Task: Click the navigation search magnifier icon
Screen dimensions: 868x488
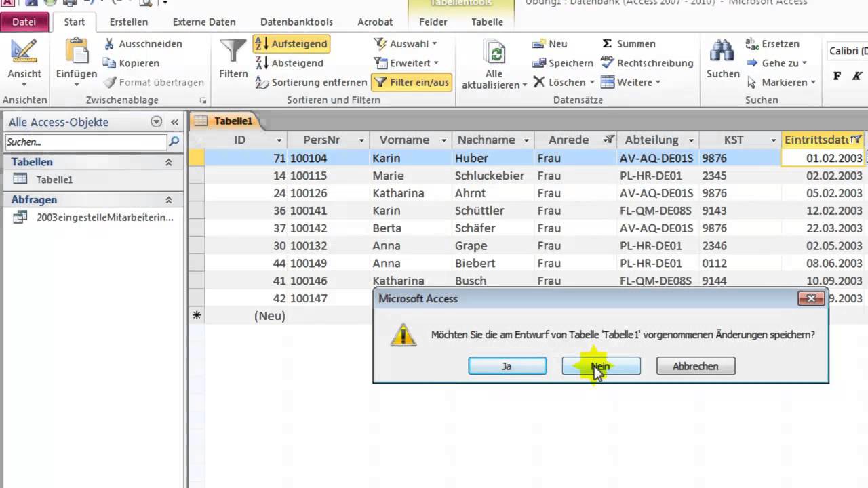Action: tap(174, 142)
